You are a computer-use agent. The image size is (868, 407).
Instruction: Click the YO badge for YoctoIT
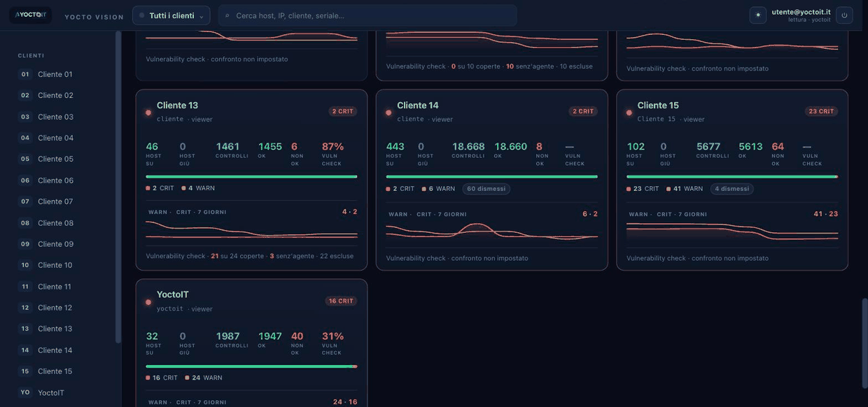[x=25, y=392]
